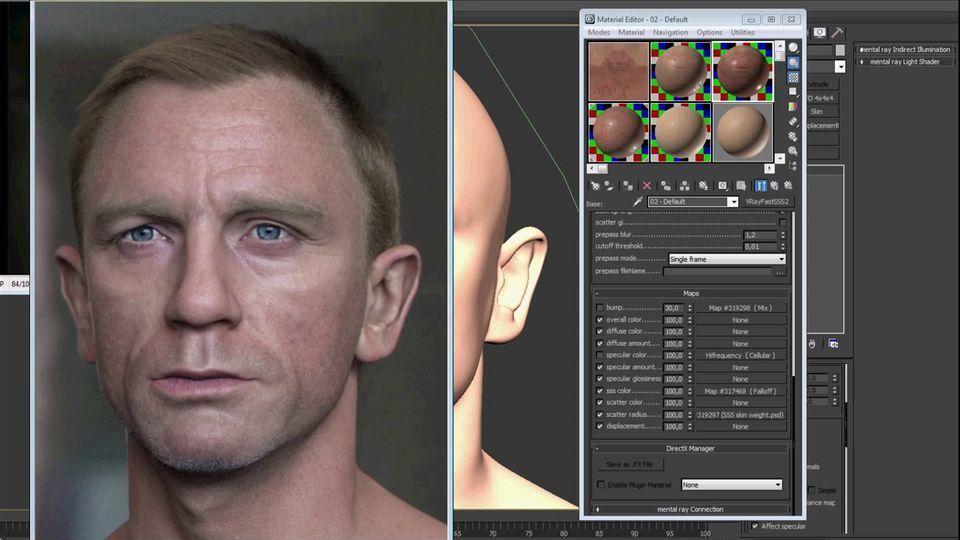Viewport: 960px width, 540px height.
Task: Click the Hifrequency (Cellular) map button
Action: coord(740,355)
